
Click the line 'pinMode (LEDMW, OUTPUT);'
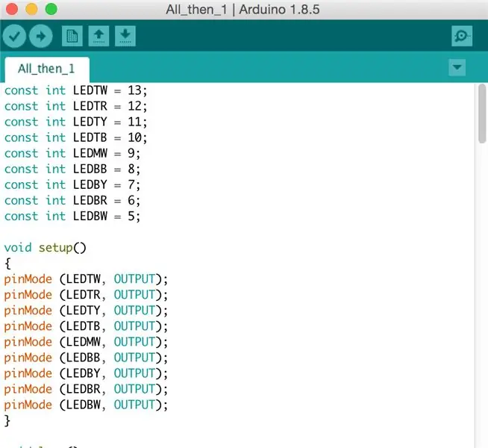click(x=86, y=342)
